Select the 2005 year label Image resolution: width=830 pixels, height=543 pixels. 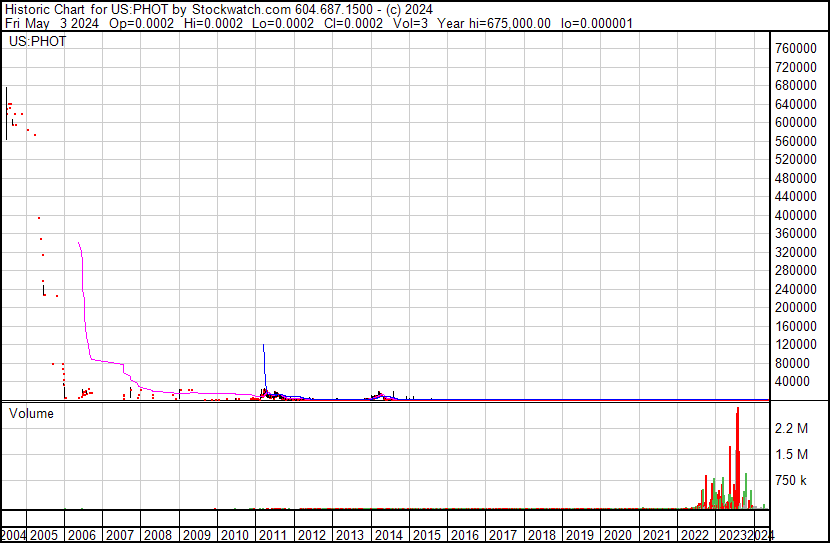[44, 535]
